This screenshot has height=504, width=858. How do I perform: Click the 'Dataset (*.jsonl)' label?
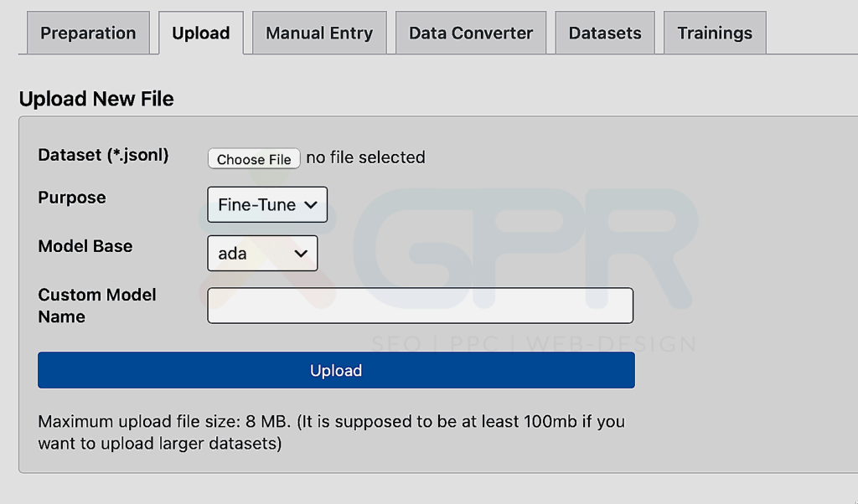point(103,155)
